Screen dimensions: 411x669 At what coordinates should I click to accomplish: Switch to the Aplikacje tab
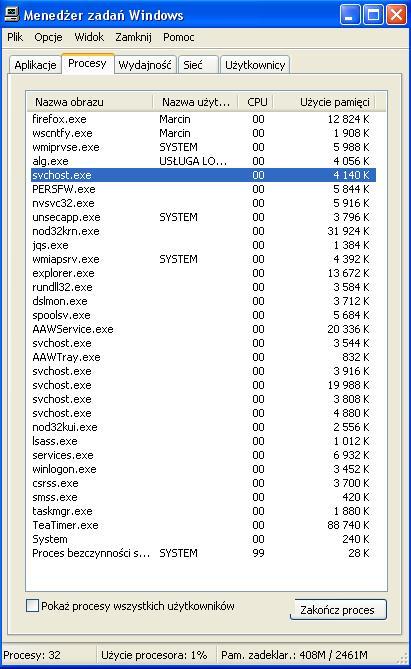[x=35, y=65]
